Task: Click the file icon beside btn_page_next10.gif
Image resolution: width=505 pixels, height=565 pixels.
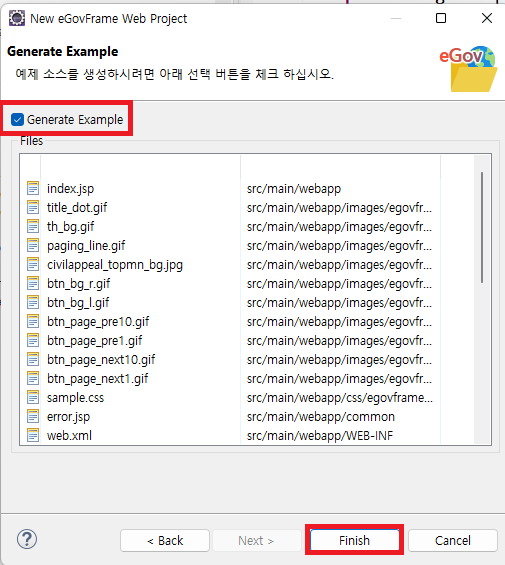Action: pos(33,360)
